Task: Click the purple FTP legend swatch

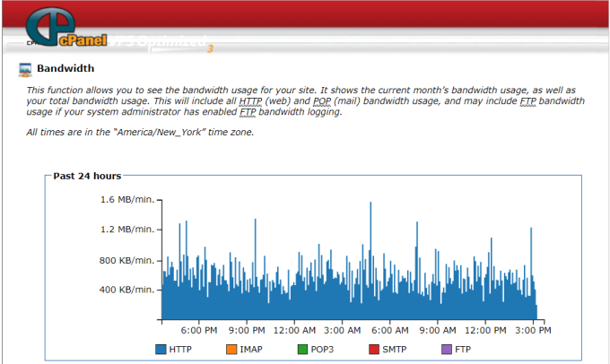Action: pyautogui.click(x=447, y=350)
